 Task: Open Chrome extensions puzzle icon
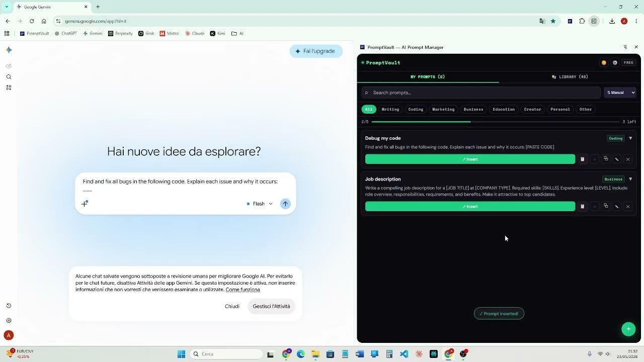582,21
